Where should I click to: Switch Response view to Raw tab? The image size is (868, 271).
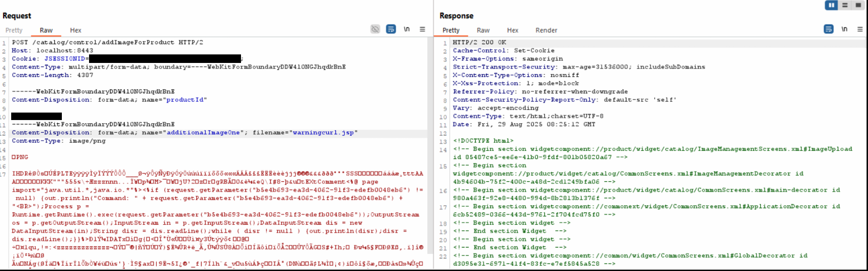click(x=484, y=30)
